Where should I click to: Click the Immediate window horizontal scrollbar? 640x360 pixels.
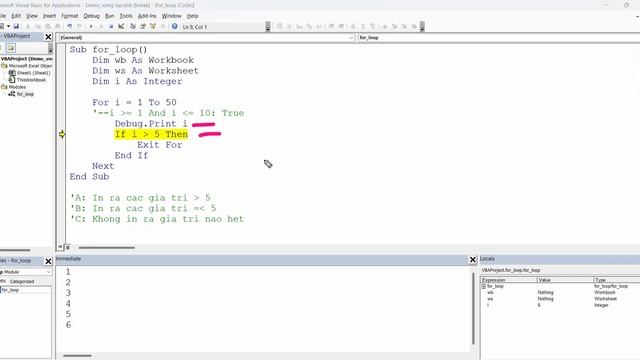click(77, 356)
